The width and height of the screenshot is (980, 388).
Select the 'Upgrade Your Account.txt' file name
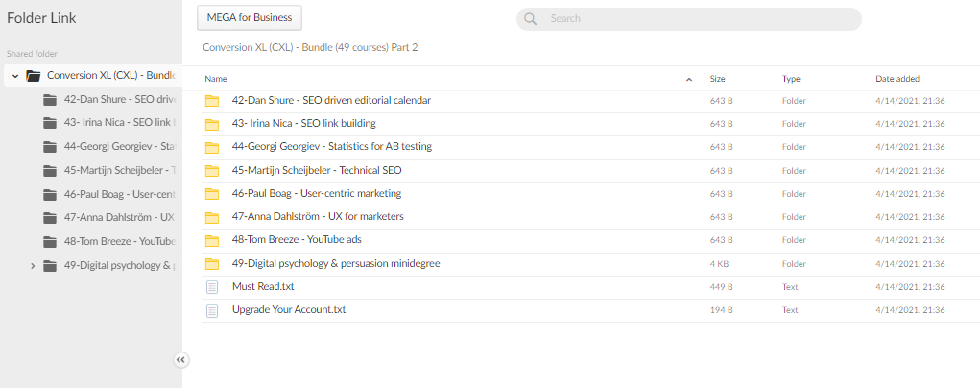(289, 310)
